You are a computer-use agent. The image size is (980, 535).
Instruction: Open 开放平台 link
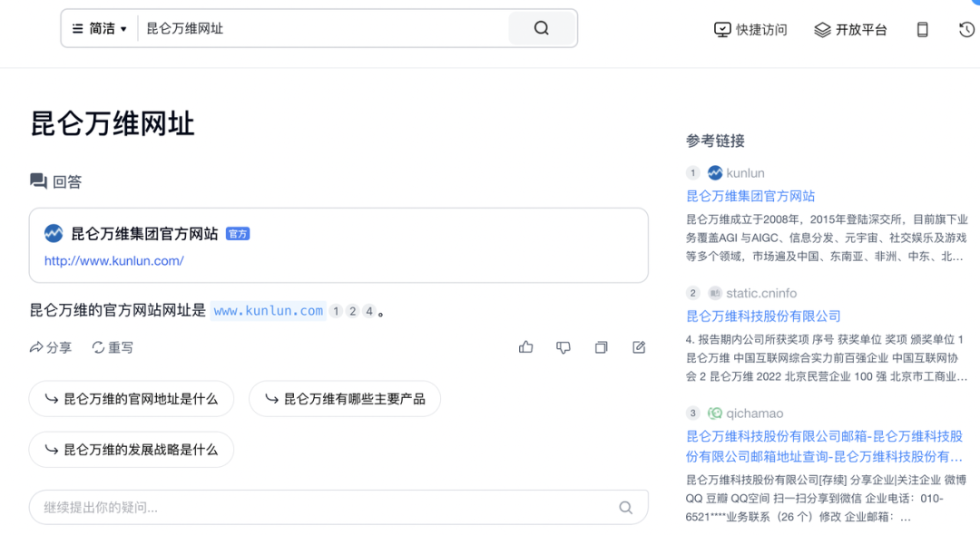coord(850,29)
